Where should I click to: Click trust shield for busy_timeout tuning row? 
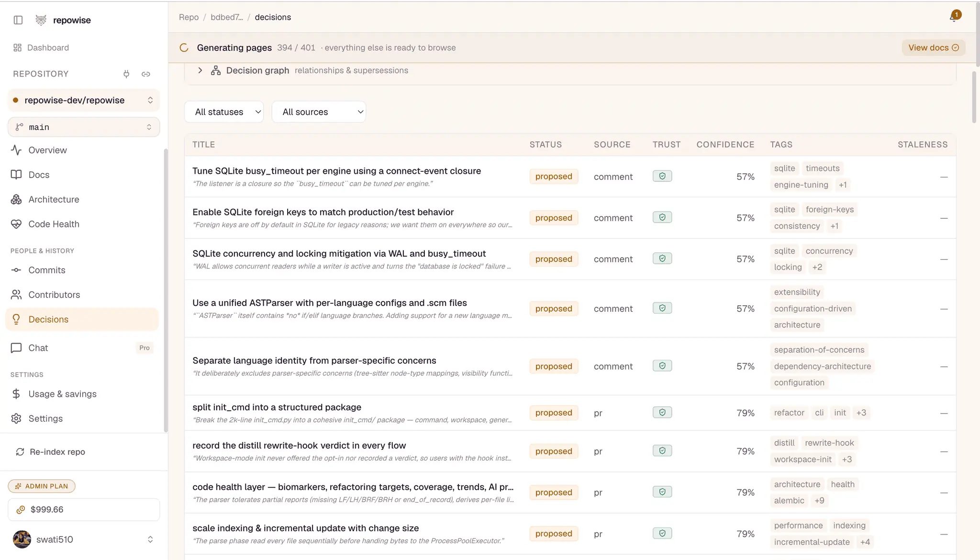tap(662, 176)
